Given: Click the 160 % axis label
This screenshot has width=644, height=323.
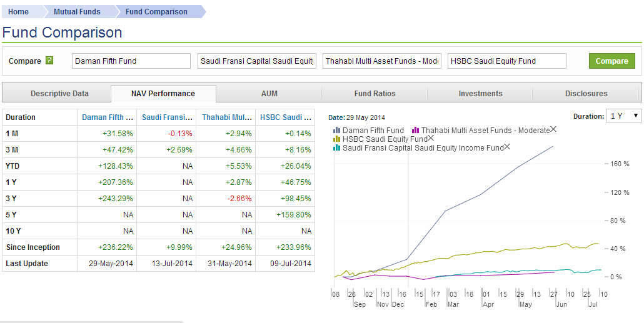Looking at the screenshot, I should tap(621, 164).
